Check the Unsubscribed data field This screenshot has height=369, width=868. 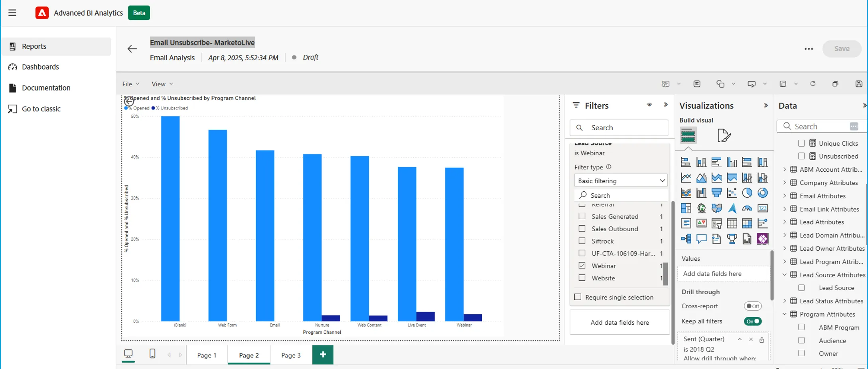801,156
